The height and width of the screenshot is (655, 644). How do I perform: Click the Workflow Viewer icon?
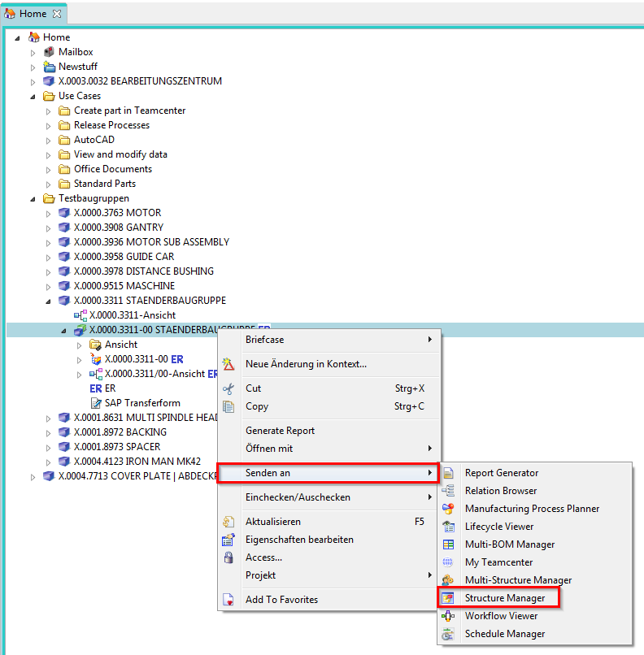(448, 616)
